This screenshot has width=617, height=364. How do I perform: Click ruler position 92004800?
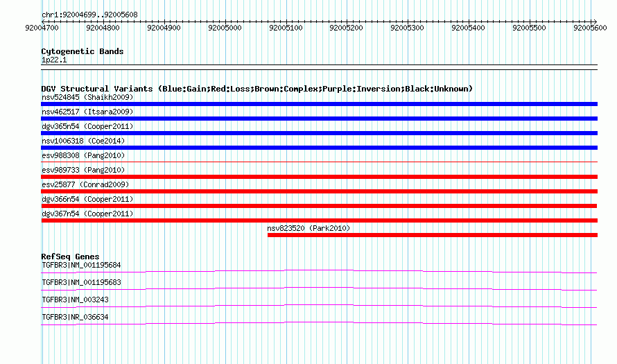(x=103, y=28)
